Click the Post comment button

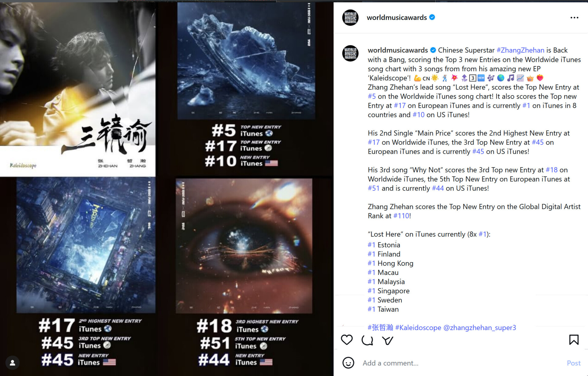point(573,363)
